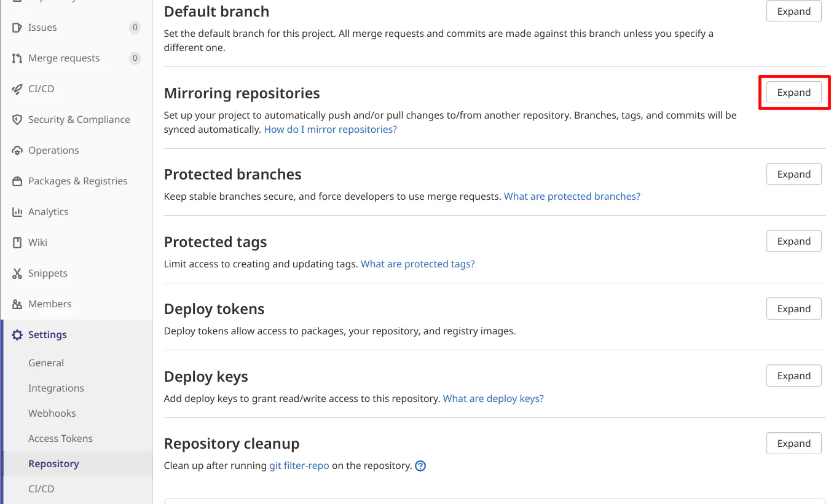This screenshot has width=834, height=504.
Task: Expand the Repository cleanup section
Action: 793,444
